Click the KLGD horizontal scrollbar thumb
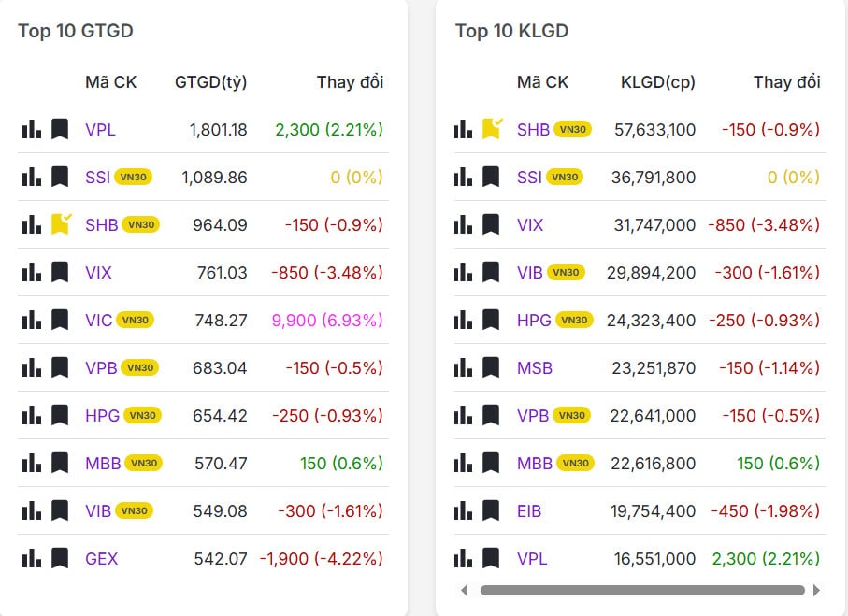 [642, 590]
